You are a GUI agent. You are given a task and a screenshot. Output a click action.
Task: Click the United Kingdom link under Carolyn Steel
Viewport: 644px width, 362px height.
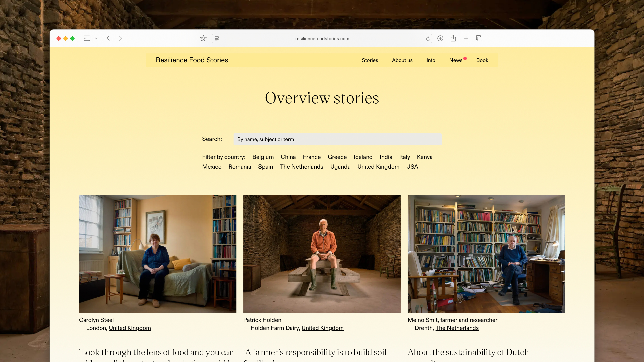tap(130, 328)
